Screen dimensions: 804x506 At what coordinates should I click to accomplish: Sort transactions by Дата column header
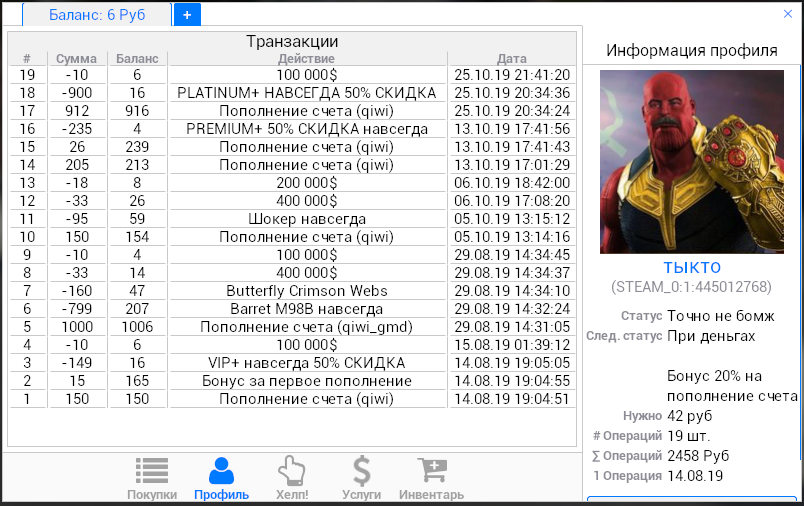click(512, 59)
